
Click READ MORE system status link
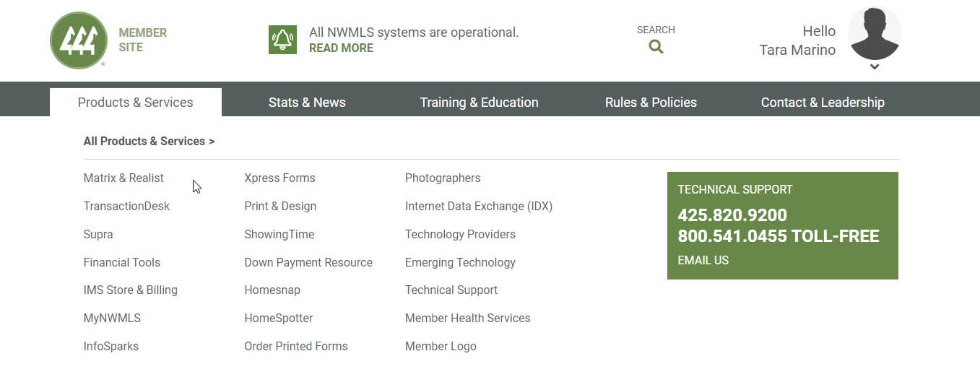tap(341, 48)
